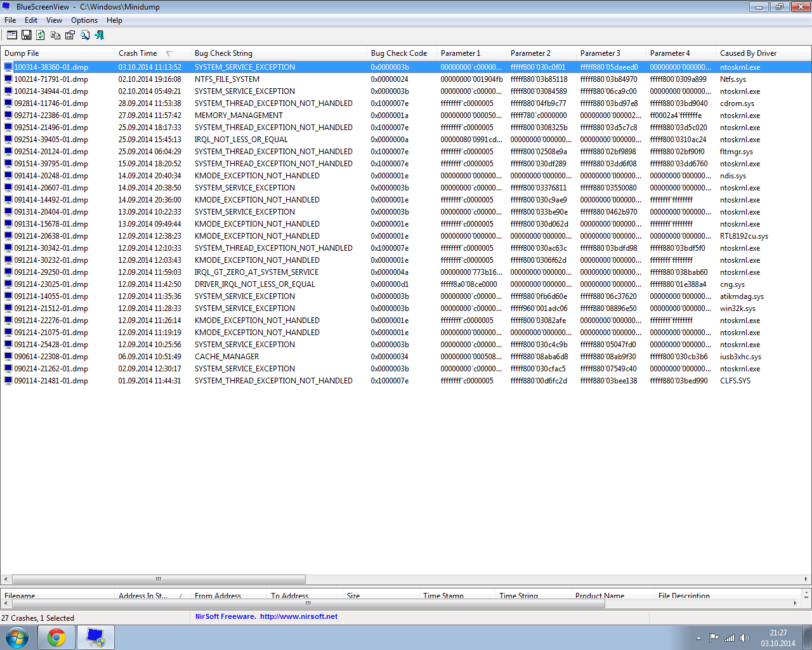Show hidden tray icons arrow
812x650 pixels.
click(698, 638)
